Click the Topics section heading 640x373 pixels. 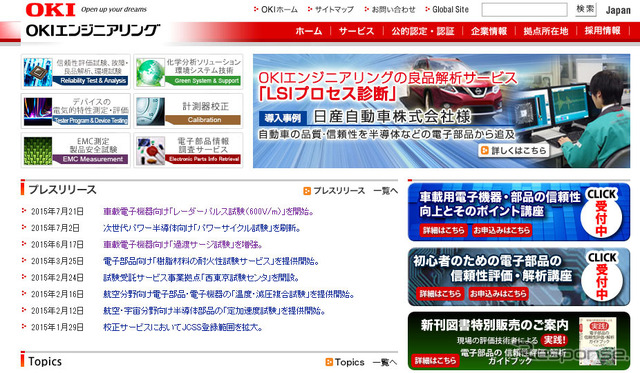(45, 362)
